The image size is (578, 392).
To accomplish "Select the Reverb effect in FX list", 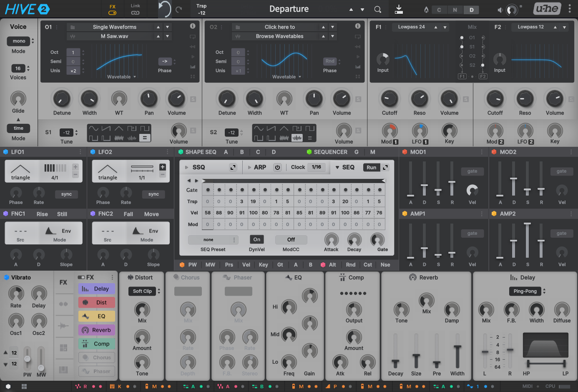I will point(96,330).
